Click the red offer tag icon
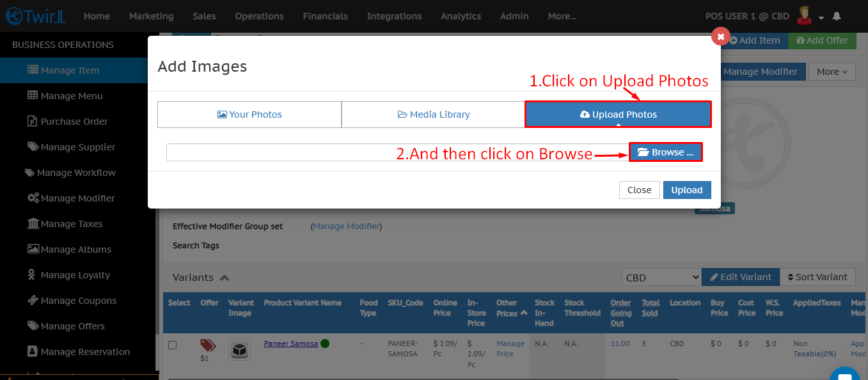The image size is (868, 380). pos(208,345)
